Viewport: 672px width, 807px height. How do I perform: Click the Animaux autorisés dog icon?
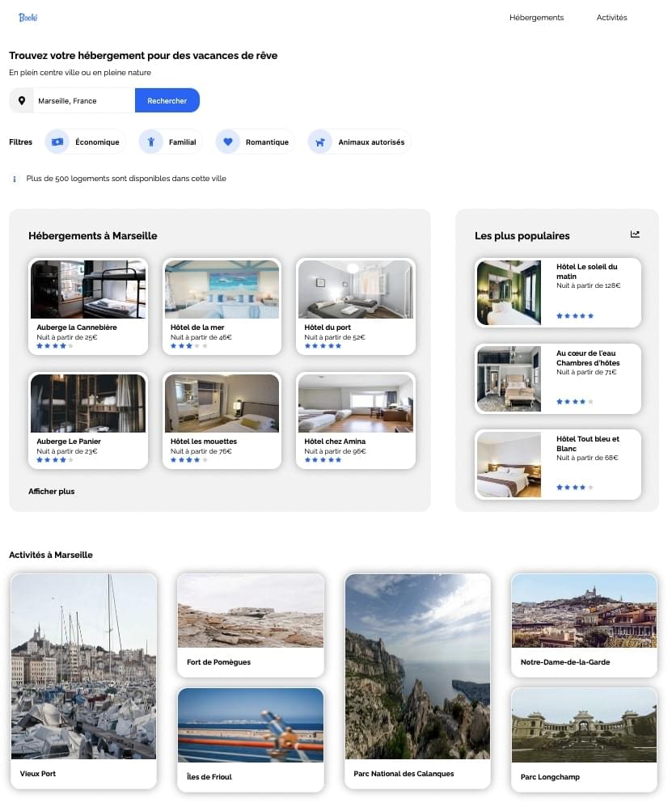pos(320,142)
